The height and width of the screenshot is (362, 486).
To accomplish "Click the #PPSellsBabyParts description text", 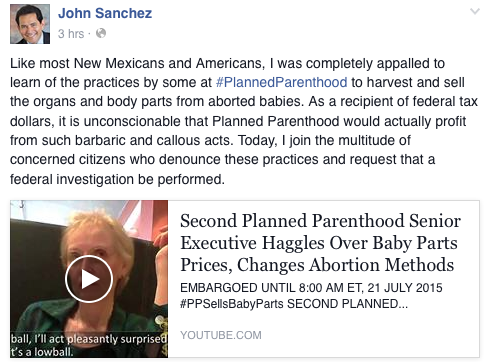I will (x=232, y=304).
